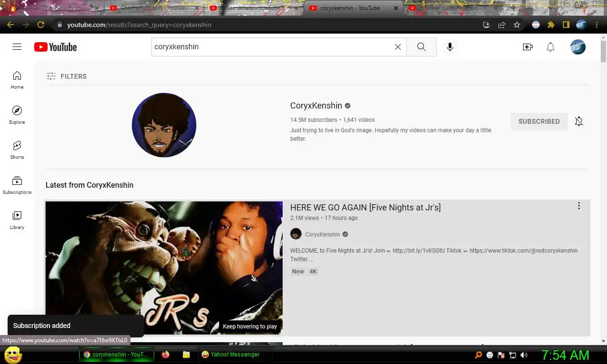Go back with the browser back arrow

(10, 25)
